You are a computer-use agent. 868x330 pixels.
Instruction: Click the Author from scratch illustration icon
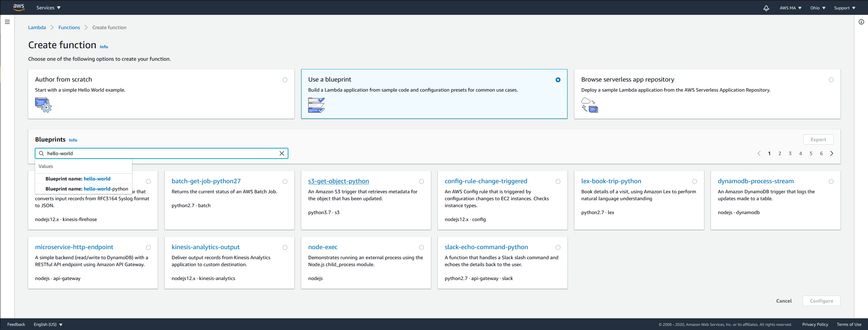[43, 105]
